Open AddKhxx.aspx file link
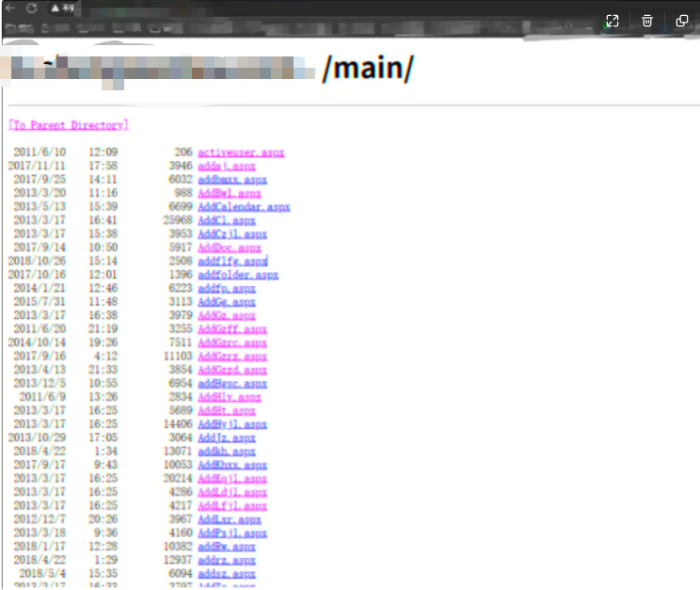The height and width of the screenshot is (590, 700). (x=232, y=465)
